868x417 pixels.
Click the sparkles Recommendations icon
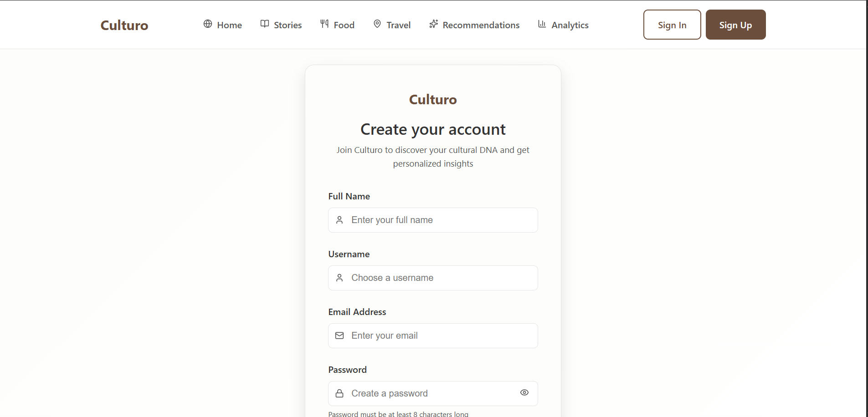coord(433,24)
